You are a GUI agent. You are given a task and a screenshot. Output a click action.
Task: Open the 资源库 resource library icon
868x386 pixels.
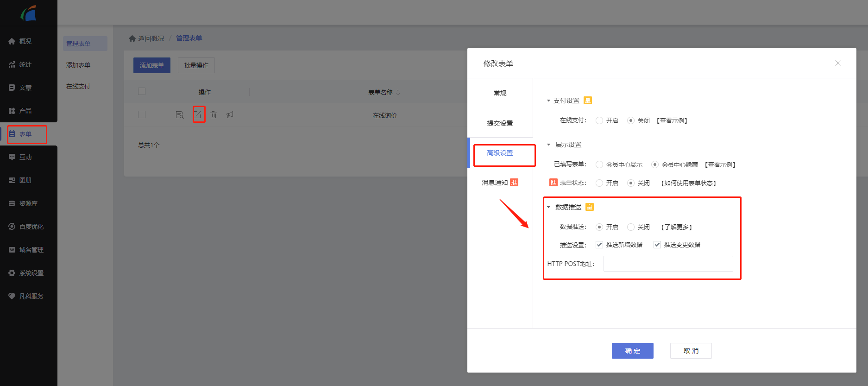click(x=12, y=203)
